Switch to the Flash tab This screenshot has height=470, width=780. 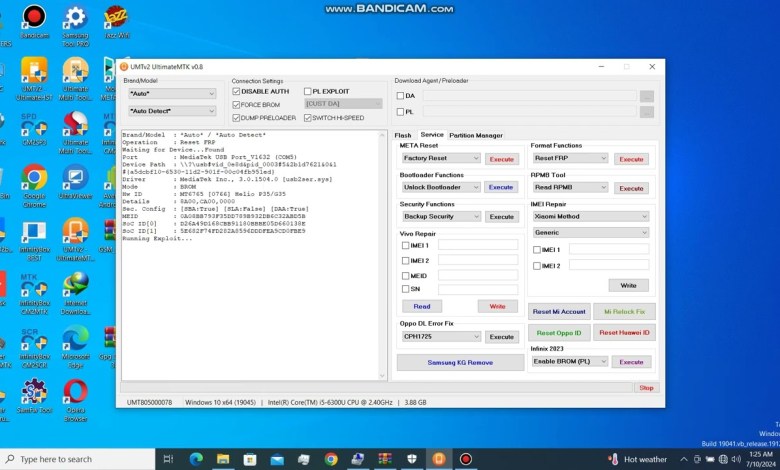click(403, 135)
